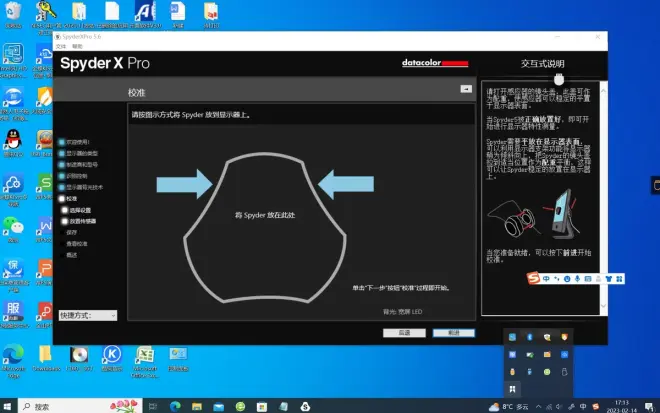The image size is (660, 413).
Task: Click the volume icon in system tray
Action: coord(559,407)
